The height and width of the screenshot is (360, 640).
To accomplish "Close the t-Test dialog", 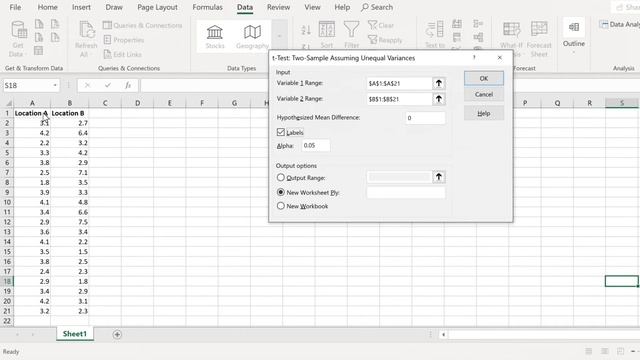I will (500, 58).
